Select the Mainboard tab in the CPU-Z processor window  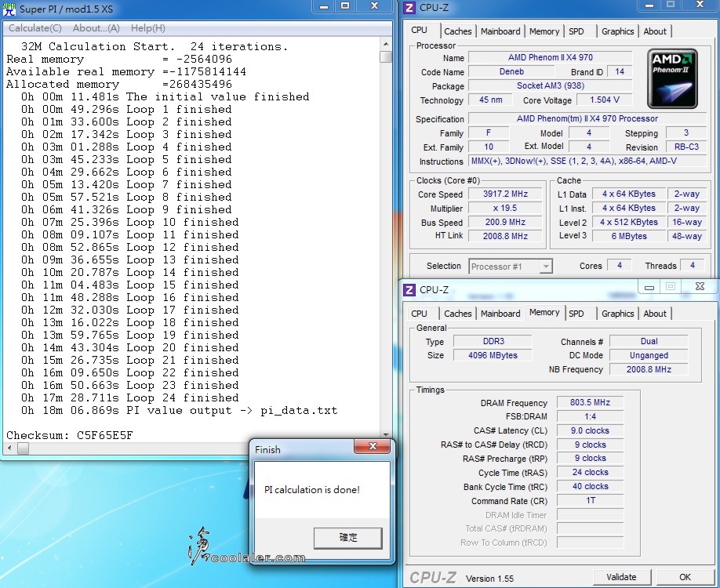(x=500, y=31)
